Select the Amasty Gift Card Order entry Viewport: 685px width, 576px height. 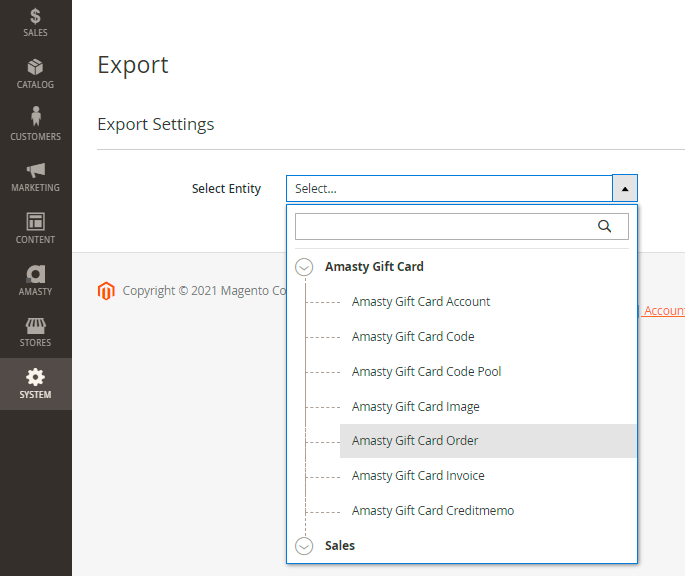(415, 441)
